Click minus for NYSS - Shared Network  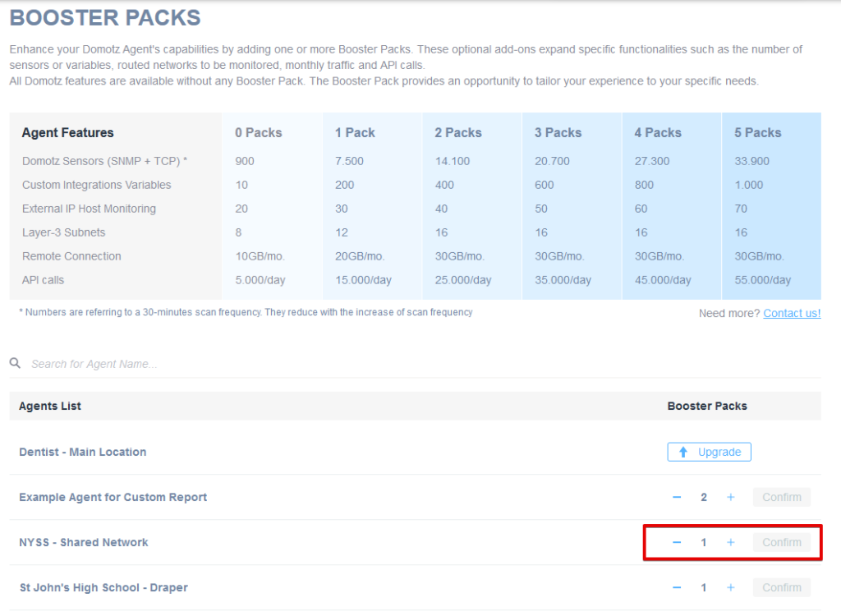[x=677, y=542]
